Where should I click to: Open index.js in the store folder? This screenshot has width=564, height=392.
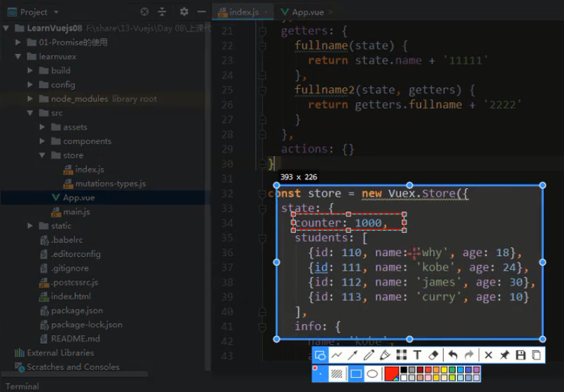[x=84, y=169]
